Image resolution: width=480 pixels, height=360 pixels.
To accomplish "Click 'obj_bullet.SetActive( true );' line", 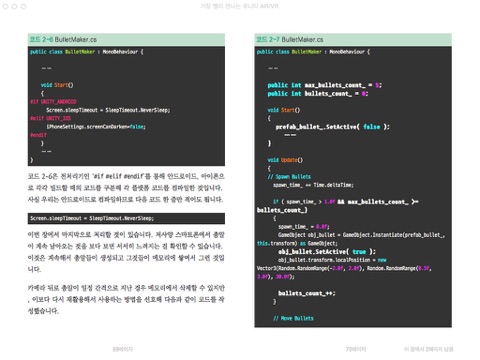I will coord(327,252).
